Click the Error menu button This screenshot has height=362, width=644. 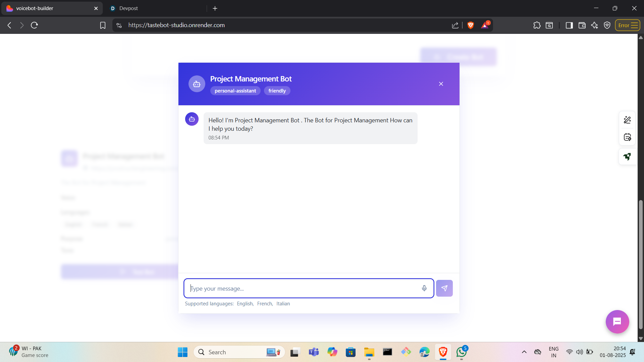627,25
